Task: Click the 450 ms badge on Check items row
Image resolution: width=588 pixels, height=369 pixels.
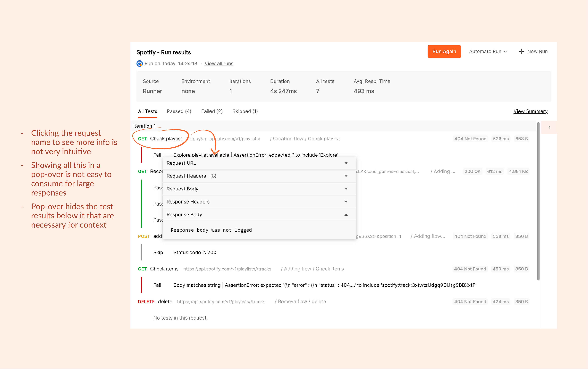Action: pyautogui.click(x=500, y=269)
